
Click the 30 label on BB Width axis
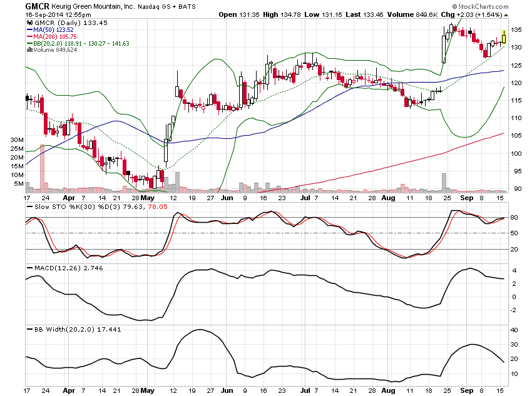pos(514,345)
